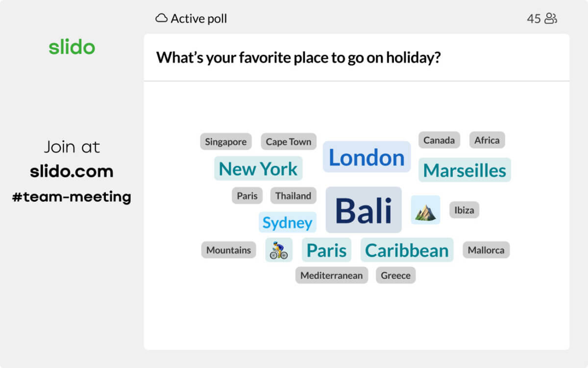Click the Singapore gray tag
Viewport: 588px width, 368px height.
pyautogui.click(x=225, y=142)
